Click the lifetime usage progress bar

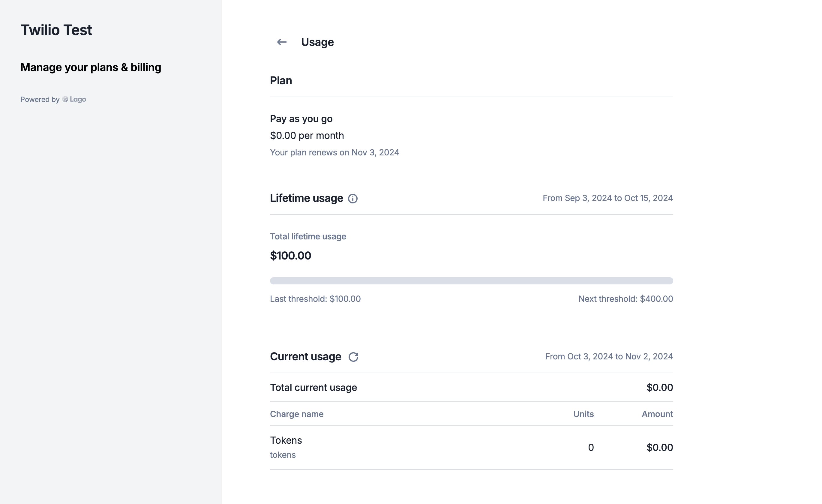pos(471,281)
